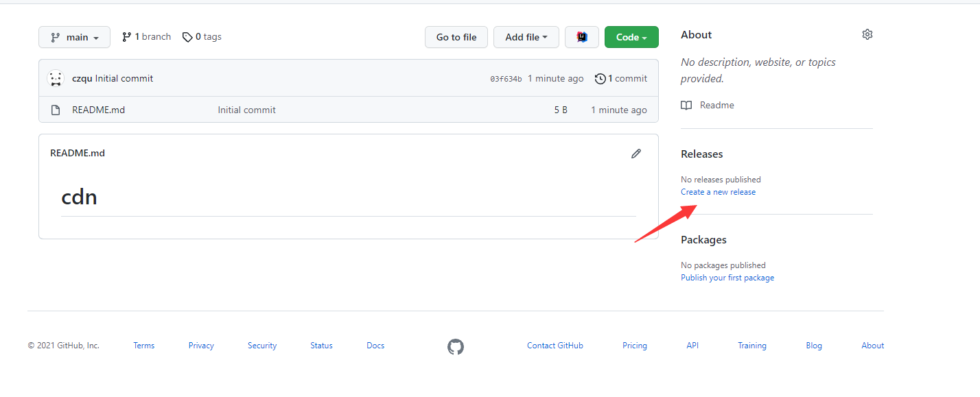Image resolution: width=980 pixels, height=397 pixels.
Task: Open the JetBrains IDE icon button
Action: [x=582, y=37]
